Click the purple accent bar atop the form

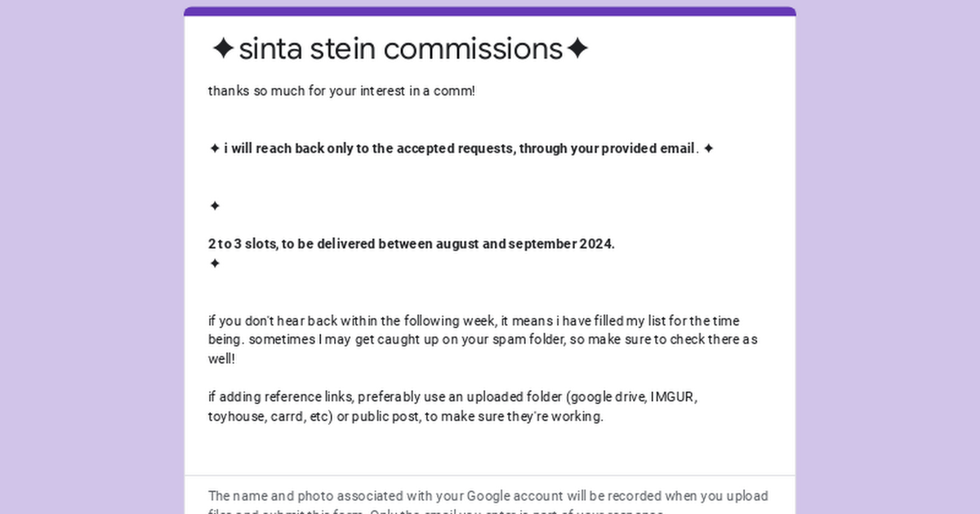point(490,11)
